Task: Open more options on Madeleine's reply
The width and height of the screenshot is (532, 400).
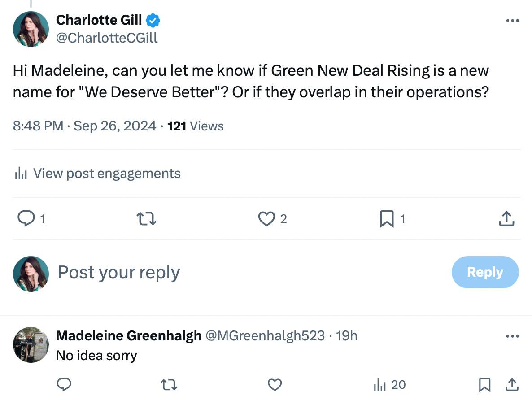Action: click(512, 336)
